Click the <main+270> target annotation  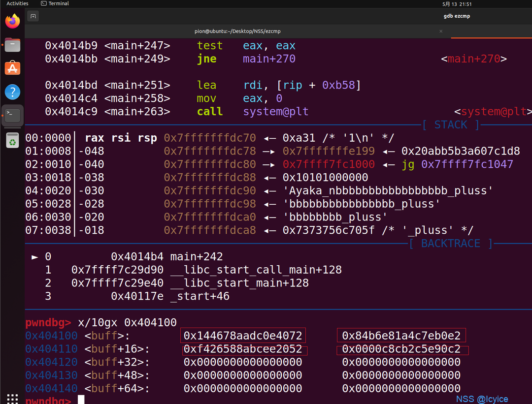474,59
